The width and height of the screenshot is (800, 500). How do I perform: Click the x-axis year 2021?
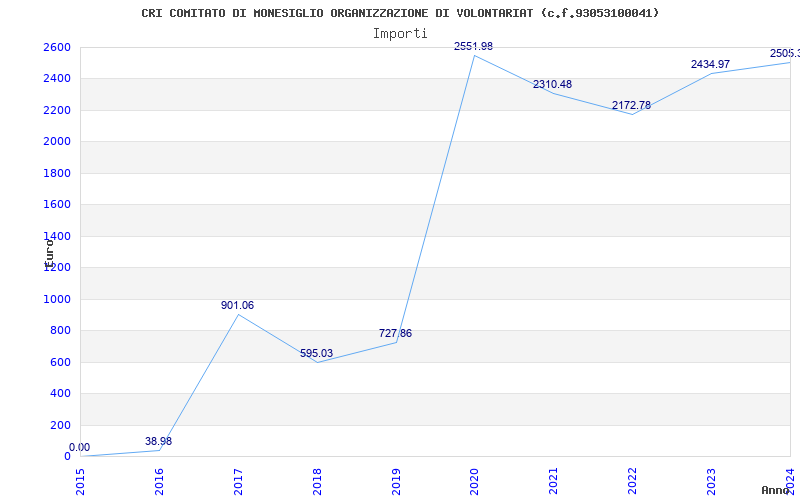click(554, 481)
